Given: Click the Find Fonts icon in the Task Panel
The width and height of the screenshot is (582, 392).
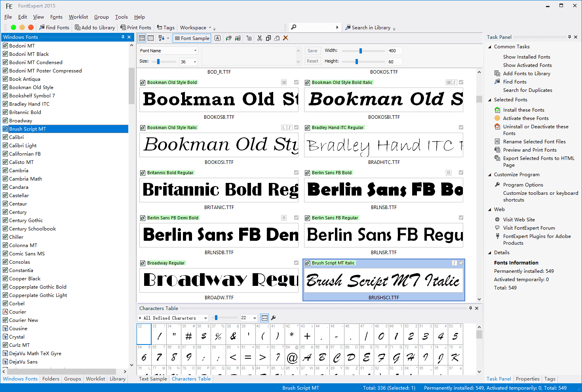Looking at the screenshot, I should pyautogui.click(x=514, y=82).
